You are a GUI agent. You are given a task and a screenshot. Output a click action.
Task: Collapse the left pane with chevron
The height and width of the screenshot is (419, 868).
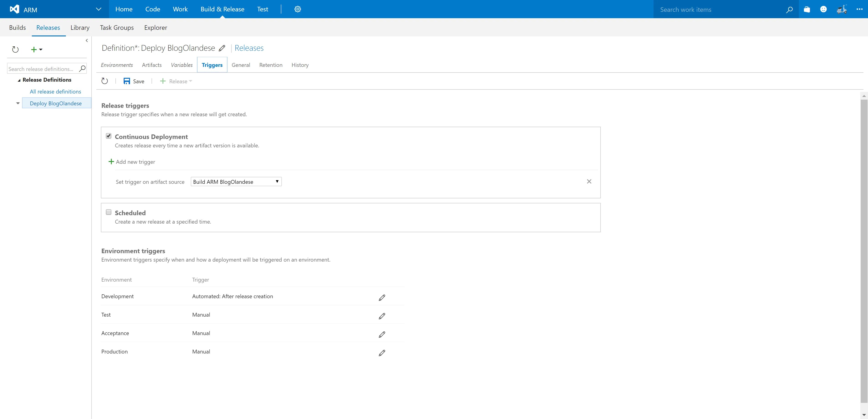click(87, 40)
